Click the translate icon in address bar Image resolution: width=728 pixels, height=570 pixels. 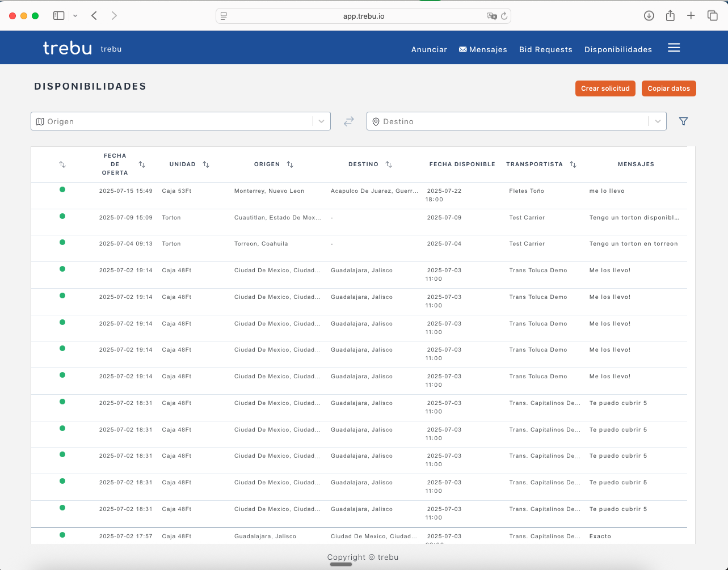(x=491, y=16)
